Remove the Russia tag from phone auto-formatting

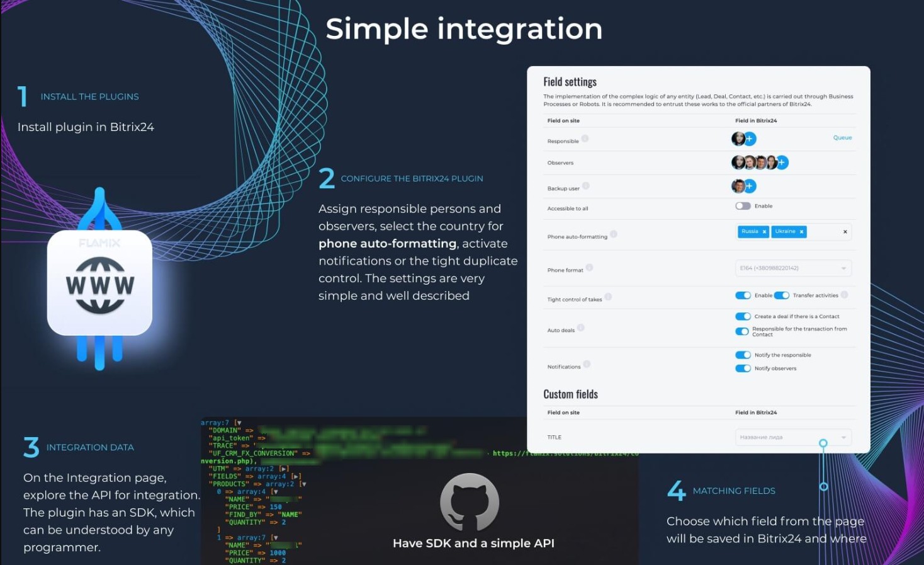click(764, 232)
